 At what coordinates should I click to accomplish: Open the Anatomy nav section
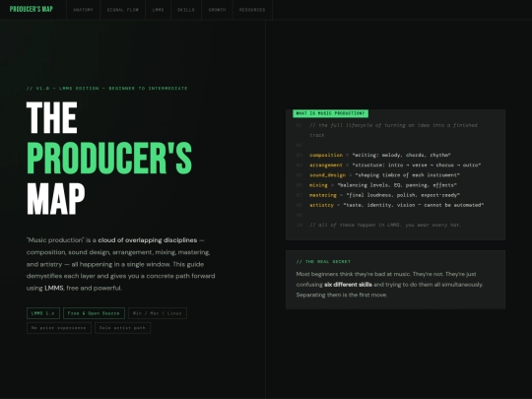83,10
